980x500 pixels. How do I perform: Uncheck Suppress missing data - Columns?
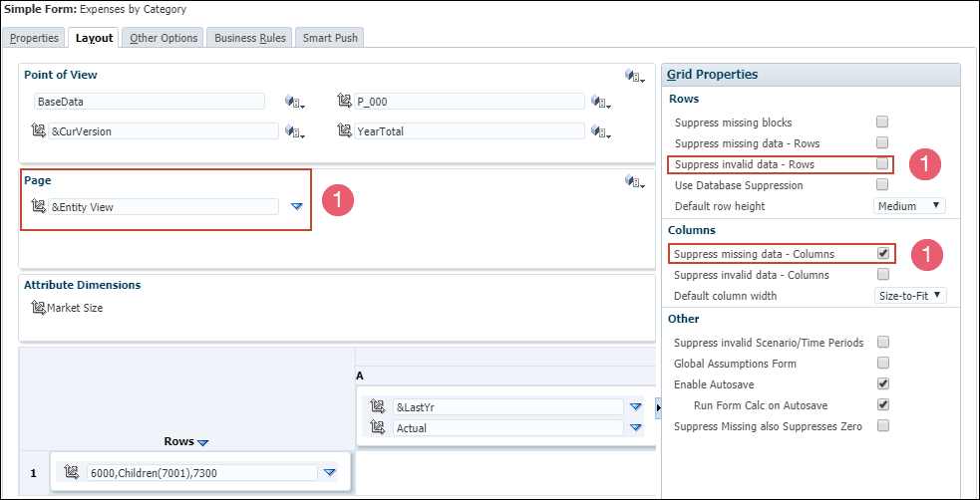pos(883,253)
